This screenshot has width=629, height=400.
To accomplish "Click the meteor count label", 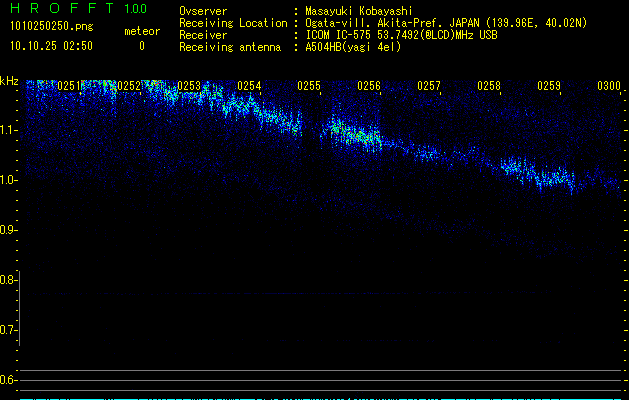I will (142, 31).
